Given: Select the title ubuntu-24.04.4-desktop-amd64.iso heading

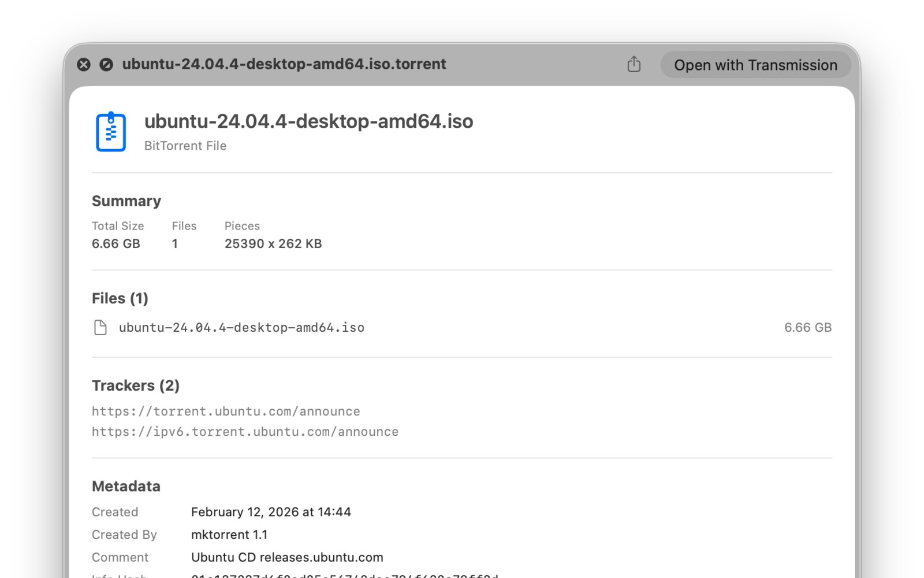Looking at the screenshot, I should (308, 121).
